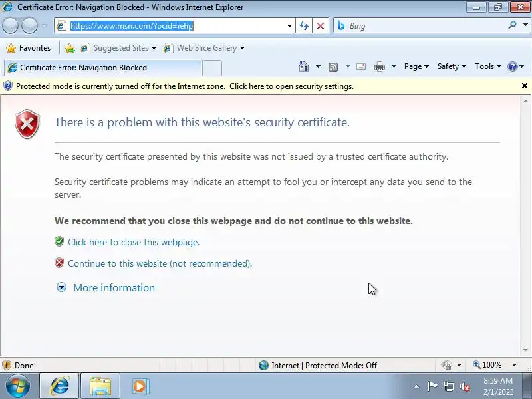Viewport: 532px width, 399px height.
Task: Open the Page menu
Action: (x=416, y=66)
